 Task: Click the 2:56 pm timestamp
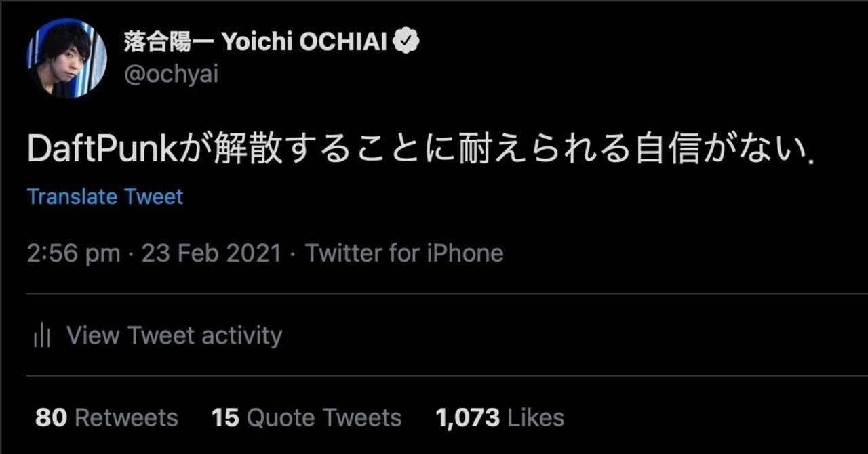tap(73, 253)
